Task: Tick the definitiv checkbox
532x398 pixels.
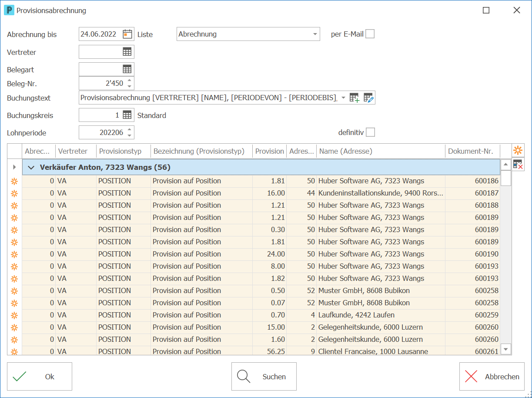Action: point(370,132)
